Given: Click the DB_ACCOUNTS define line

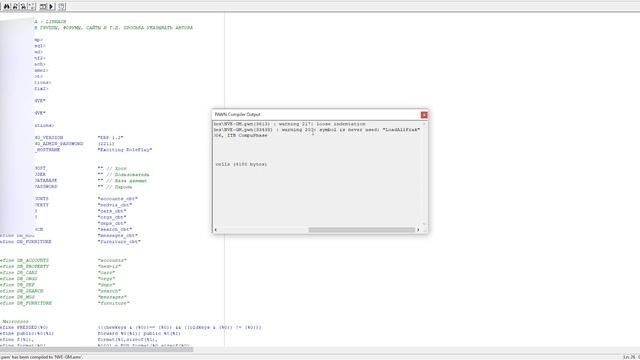Looking at the screenshot, I should [x=63, y=260].
